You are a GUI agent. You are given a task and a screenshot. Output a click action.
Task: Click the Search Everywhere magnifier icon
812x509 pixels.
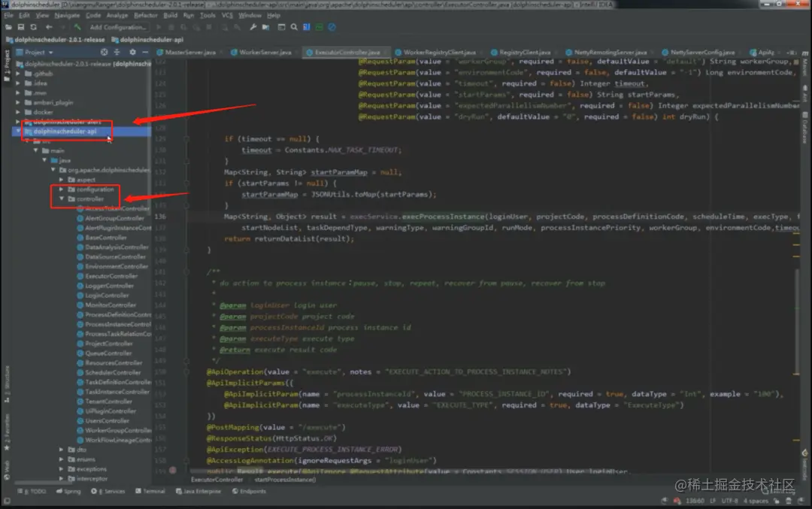pyautogui.click(x=294, y=27)
